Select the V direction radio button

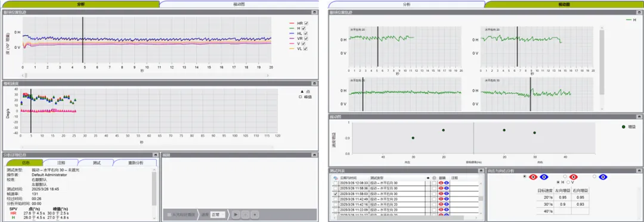pyautogui.click(x=568, y=182)
